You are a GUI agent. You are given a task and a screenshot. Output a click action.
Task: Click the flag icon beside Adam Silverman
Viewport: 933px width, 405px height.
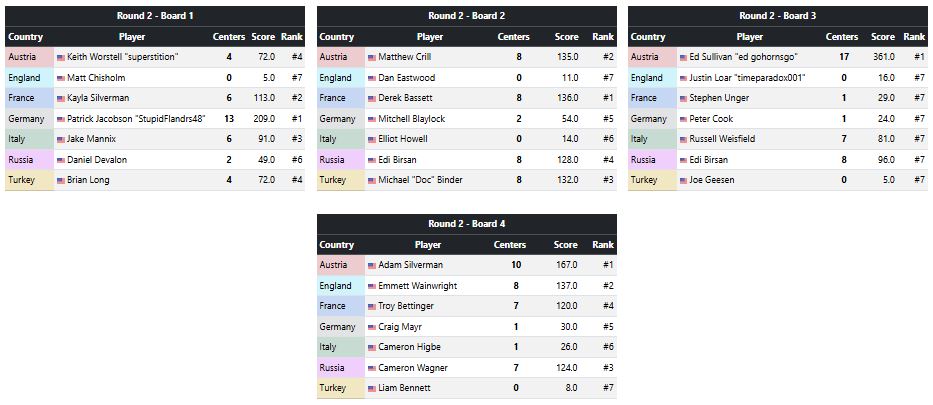point(372,266)
